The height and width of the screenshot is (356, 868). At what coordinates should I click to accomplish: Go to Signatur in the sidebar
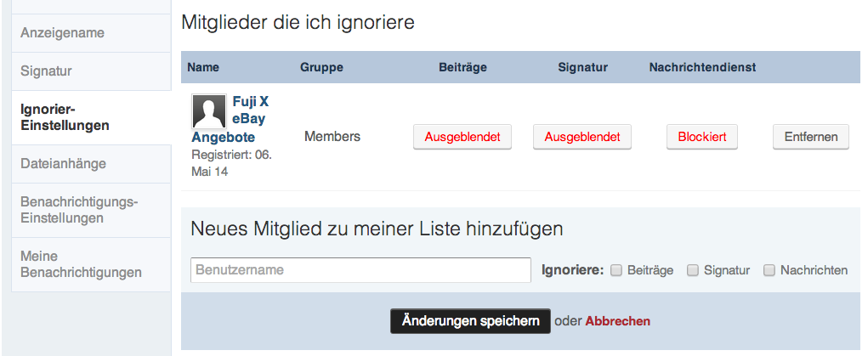pos(46,71)
